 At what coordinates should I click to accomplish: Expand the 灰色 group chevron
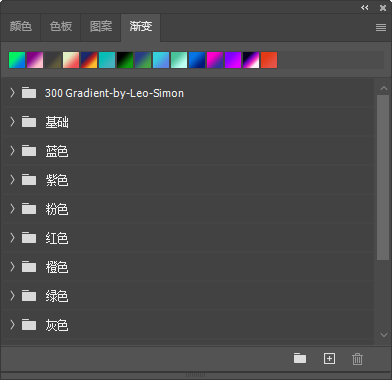(x=12, y=325)
